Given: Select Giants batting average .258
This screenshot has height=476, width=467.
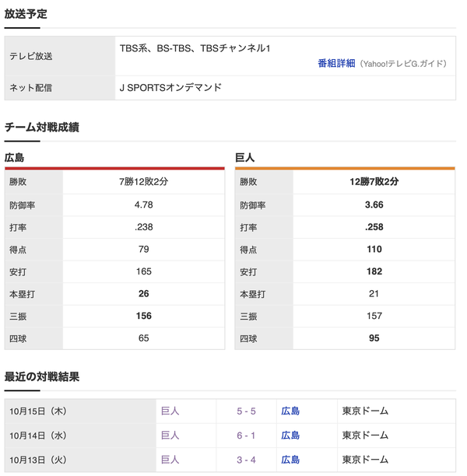Looking at the screenshot, I should (x=374, y=227).
